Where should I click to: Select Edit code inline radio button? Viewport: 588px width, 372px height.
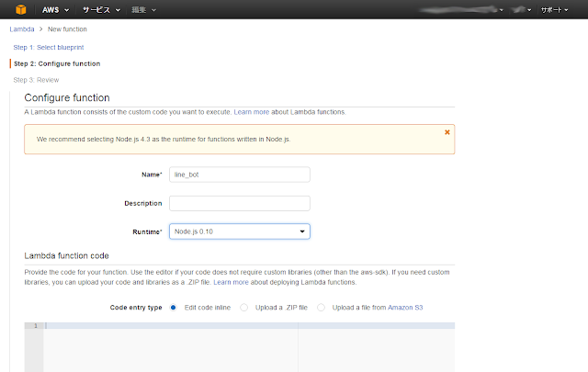pos(174,308)
